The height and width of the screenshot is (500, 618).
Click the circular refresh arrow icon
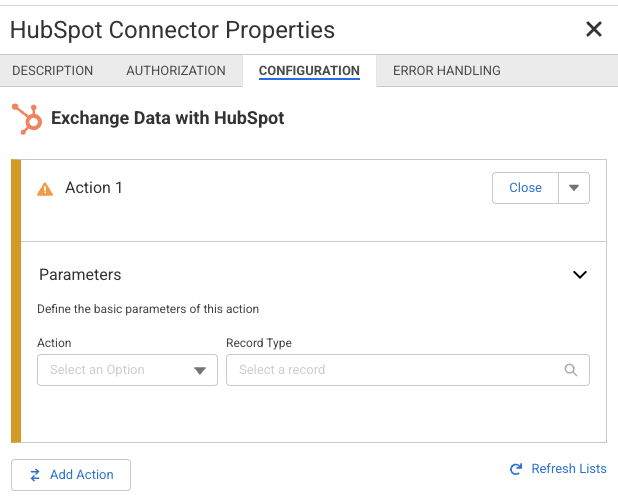pyautogui.click(x=516, y=469)
